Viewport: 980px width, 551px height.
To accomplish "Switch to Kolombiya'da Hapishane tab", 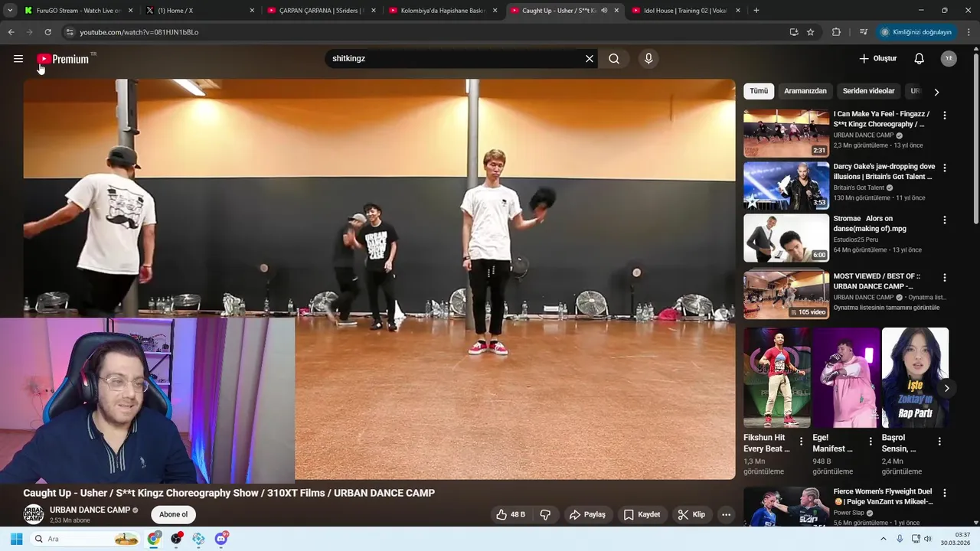I will (442, 11).
